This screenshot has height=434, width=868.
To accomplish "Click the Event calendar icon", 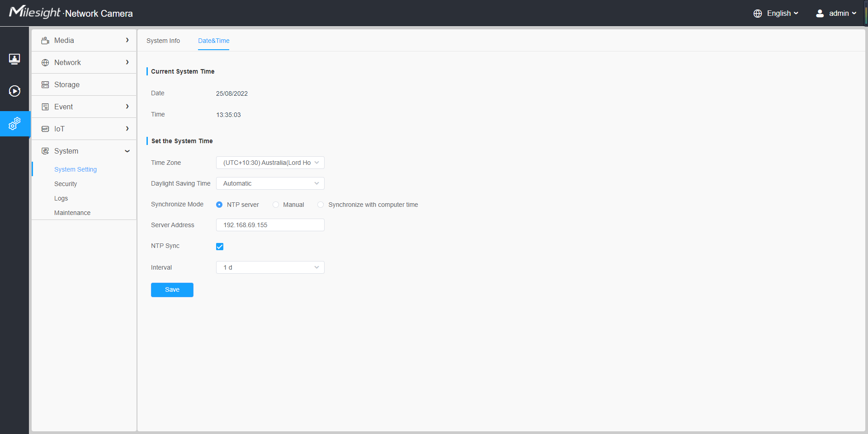I will [45, 107].
